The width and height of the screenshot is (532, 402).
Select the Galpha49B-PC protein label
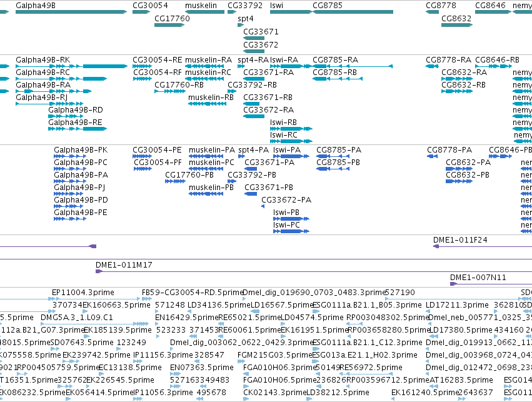[81, 163]
